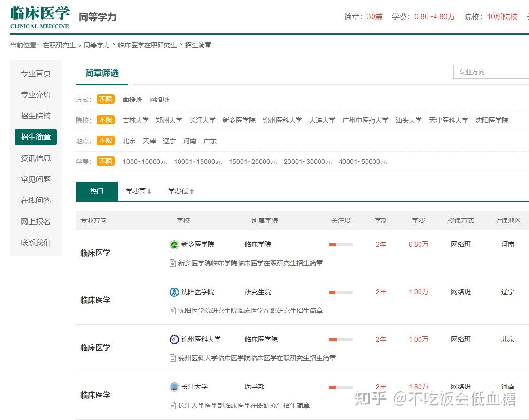Filter tuition 40001~50000元
Image resolution: width=529 pixels, height=420 pixels.
tap(363, 162)
